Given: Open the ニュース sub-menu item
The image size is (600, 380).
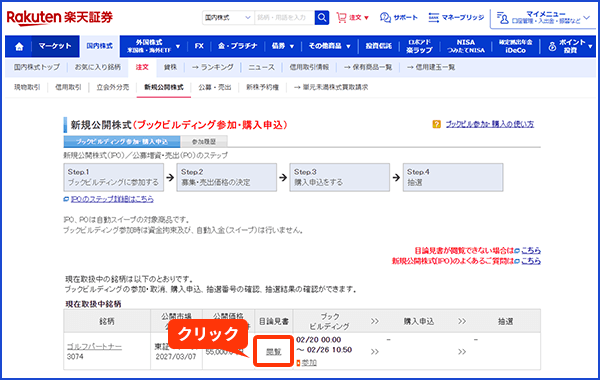Looking at the screenshot, I should click(x=261, y=67).
